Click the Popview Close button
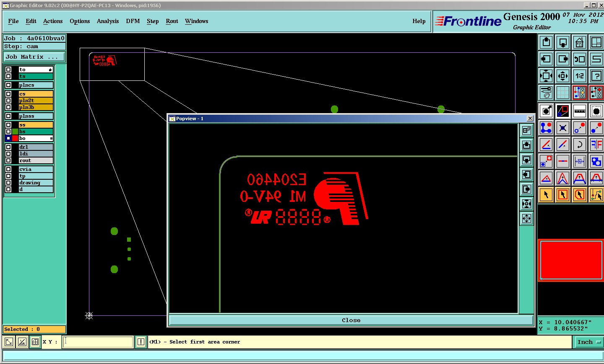The height and width of the screenshot is (364, 604). (x=351, y=320)
